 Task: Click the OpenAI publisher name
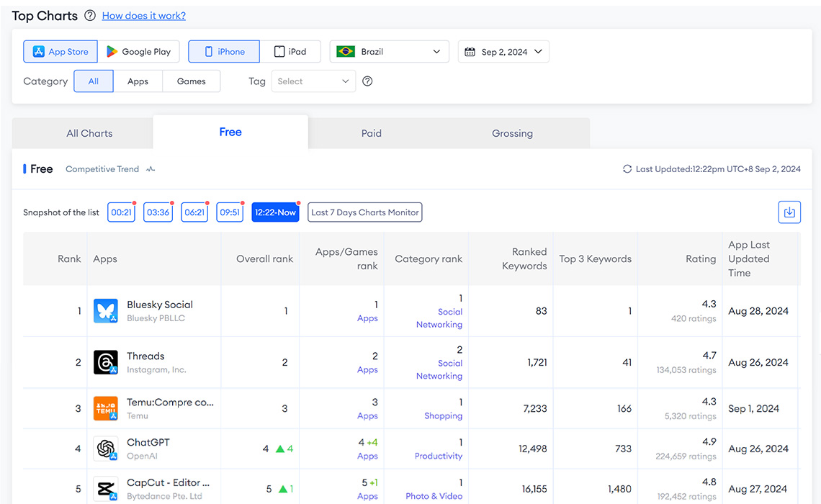142,456
